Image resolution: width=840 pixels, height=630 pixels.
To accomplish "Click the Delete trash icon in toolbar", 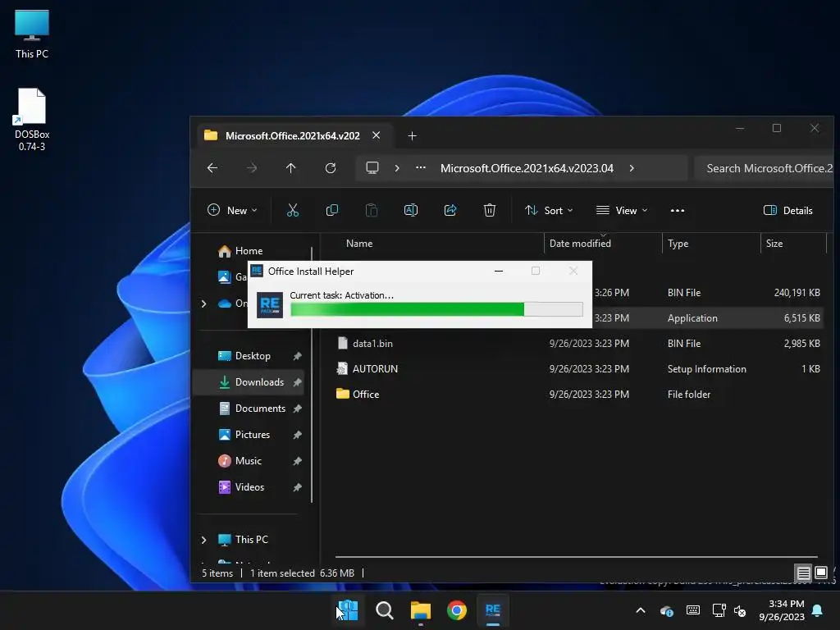I will point(490,211).
